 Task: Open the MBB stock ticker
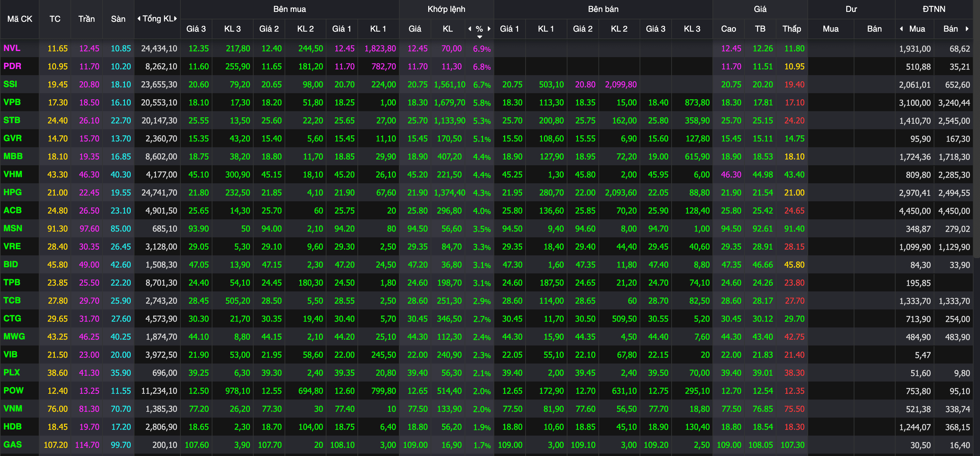point(13,156)
